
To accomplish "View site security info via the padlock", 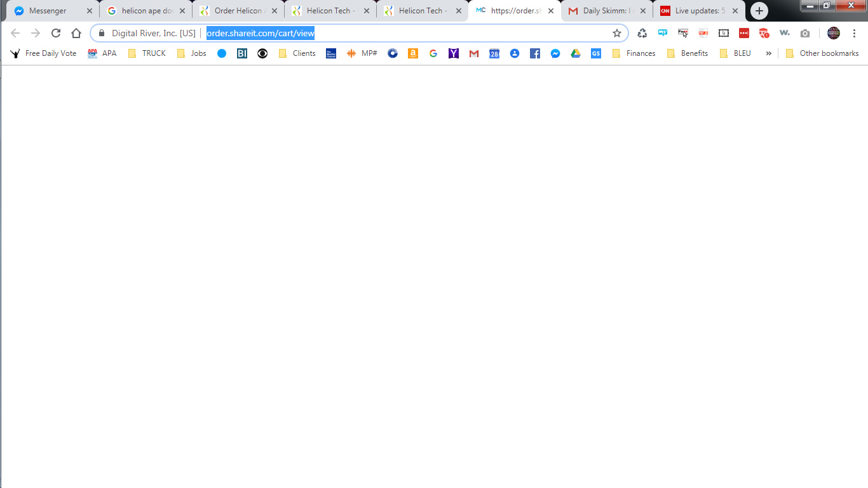I will [102, 33].
